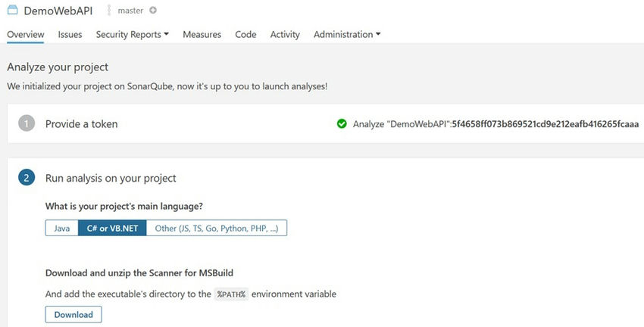Open the Code tab
The image size is (644, 327).
(x=245, y=35)
